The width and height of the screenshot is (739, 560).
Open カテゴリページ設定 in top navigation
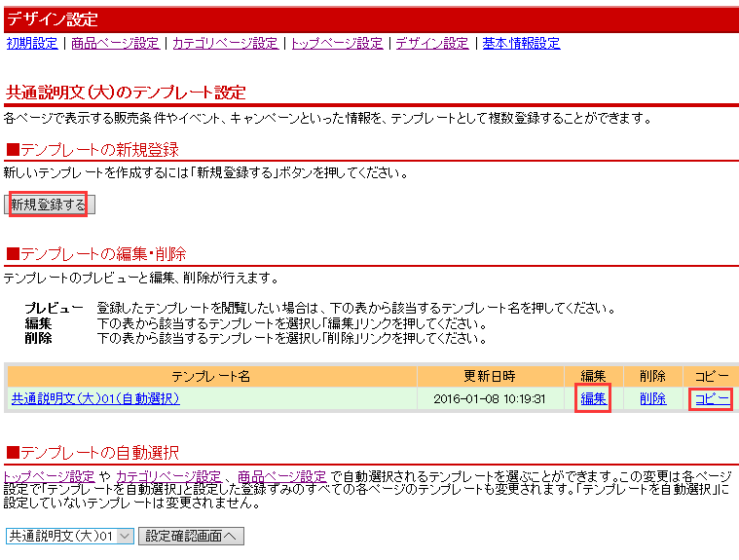(x=226, y=44)
